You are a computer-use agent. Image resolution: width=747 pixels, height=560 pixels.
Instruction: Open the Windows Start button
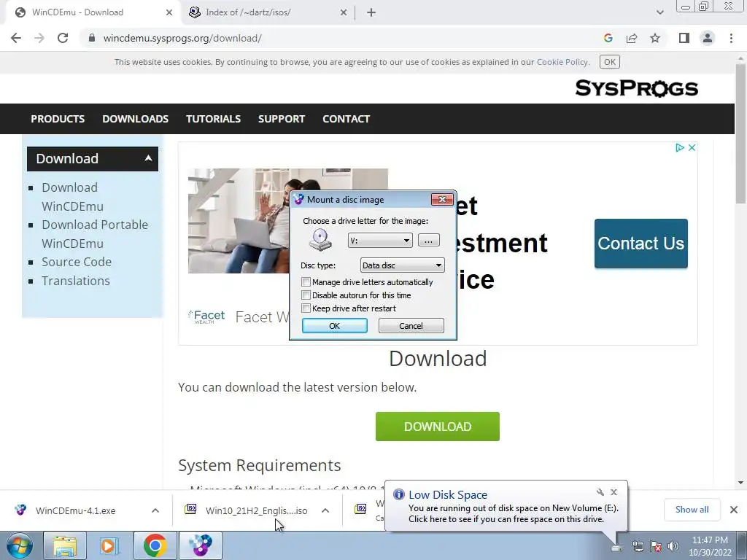point(20,545)
